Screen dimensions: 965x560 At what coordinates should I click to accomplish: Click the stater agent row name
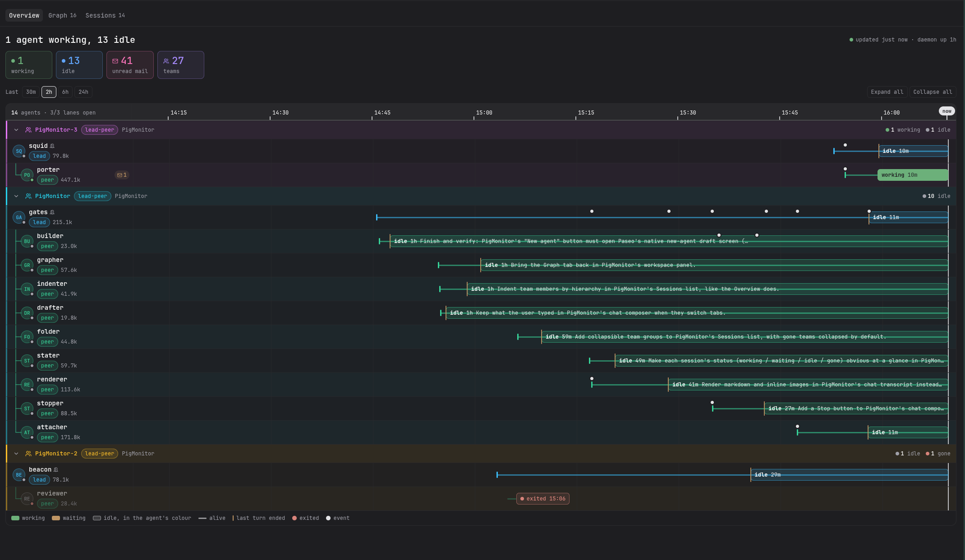click(48, 356)
